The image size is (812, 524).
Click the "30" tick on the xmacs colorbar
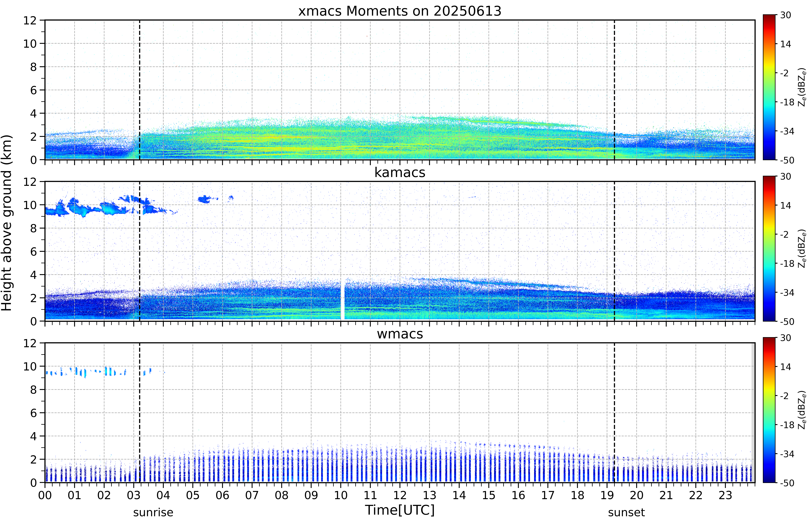(x=785, y=15)
